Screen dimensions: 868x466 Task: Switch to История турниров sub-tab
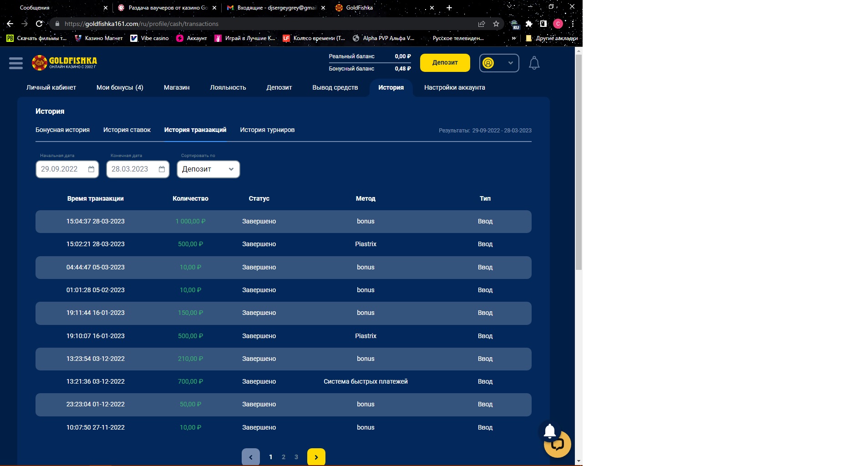pos(267,130)
